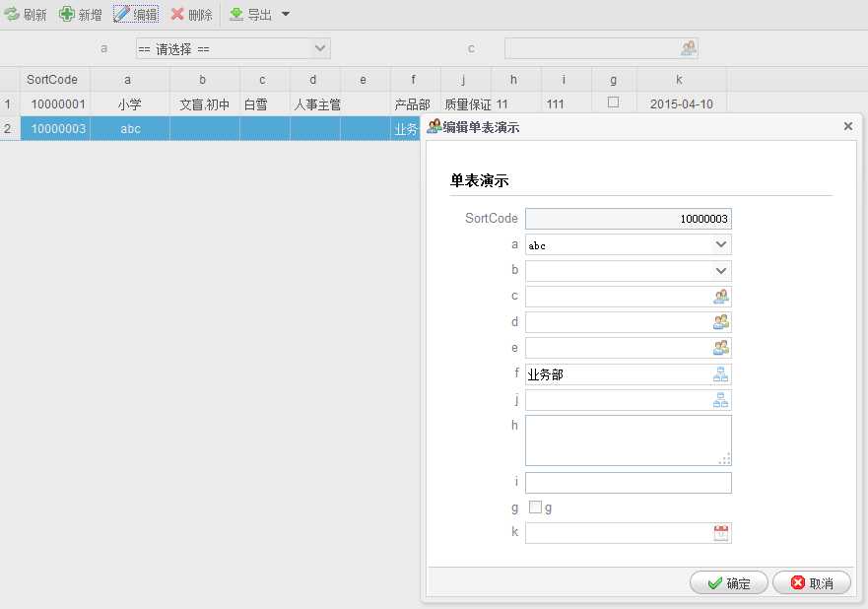Select cell 小学 in first row
The width and height of the screenshot is (868, 609).
tap(129, 104)
